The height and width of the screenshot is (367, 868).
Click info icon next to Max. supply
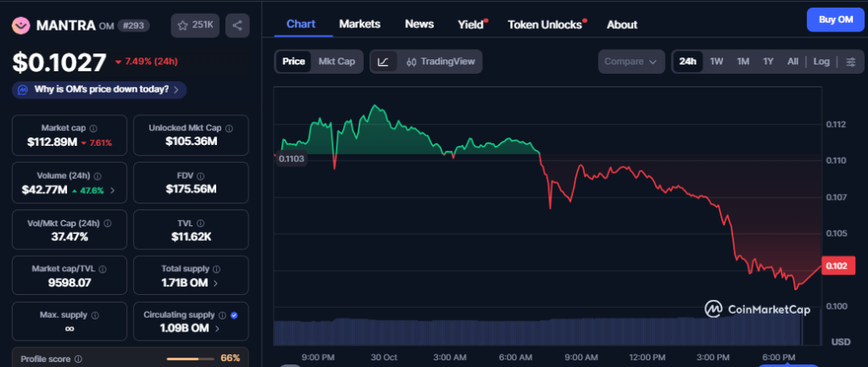click(95, 315)
